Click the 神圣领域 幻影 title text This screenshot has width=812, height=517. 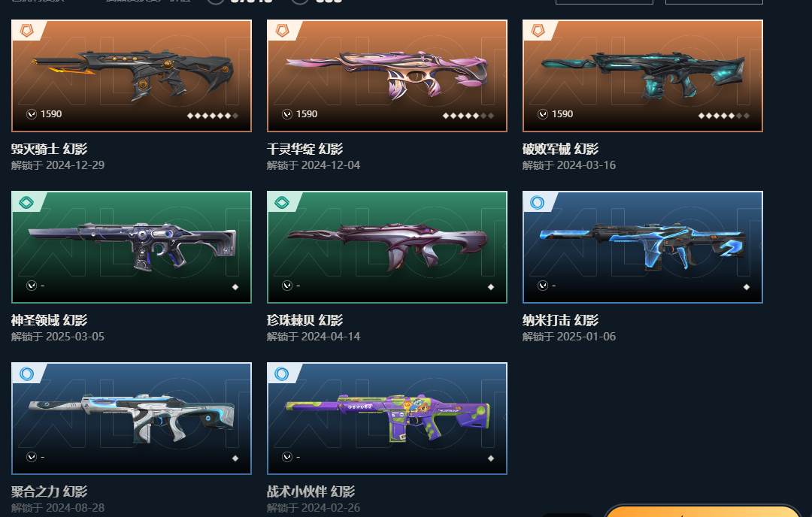click(x=49, y=320)
